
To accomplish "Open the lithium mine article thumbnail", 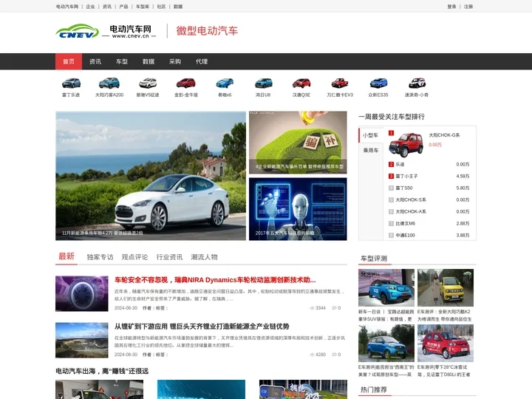I will click(x=82, y=340).
